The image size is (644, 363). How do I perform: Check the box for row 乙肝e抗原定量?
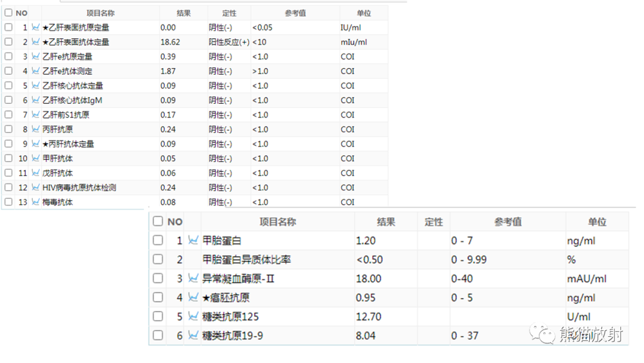click(x=8, y=56)
